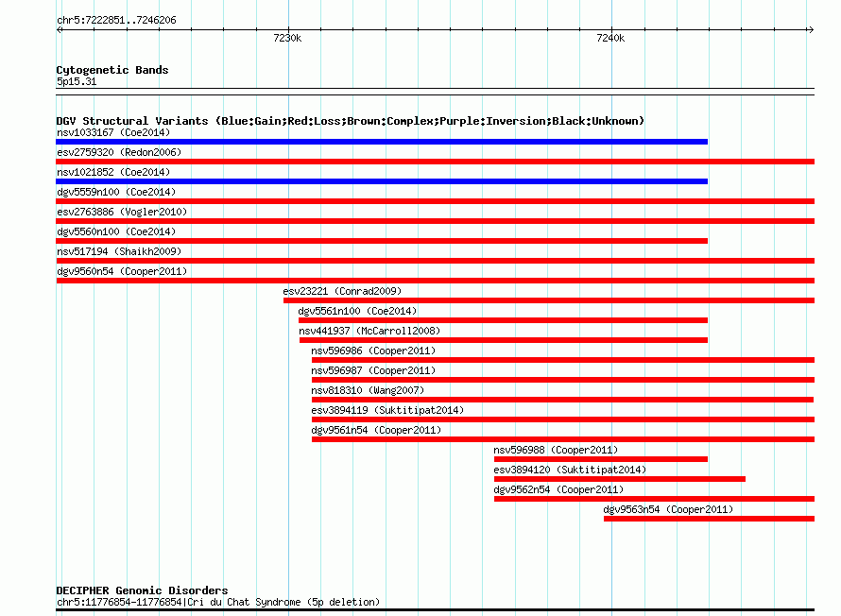841x616 pixels.
Task: Click the black Cri du Chat feature bar
Action: click(x=435, y=609)
